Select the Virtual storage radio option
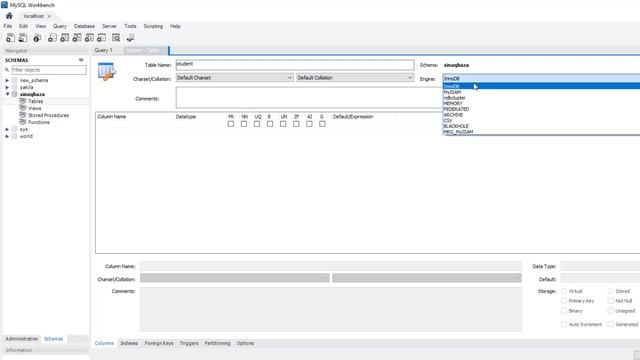This screenshot has height=360, width=640. click(564, 291)
